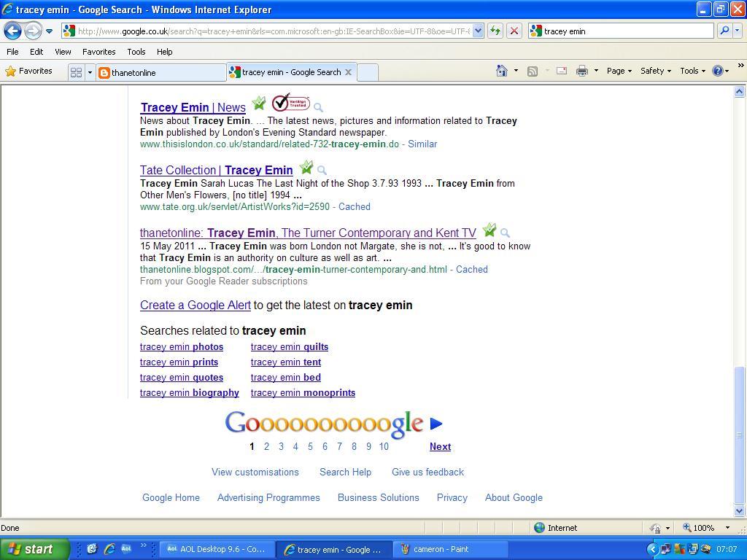This screenshot has height=560, width=747.
Task: Click the Print icon
Action: tap(581, 71)
